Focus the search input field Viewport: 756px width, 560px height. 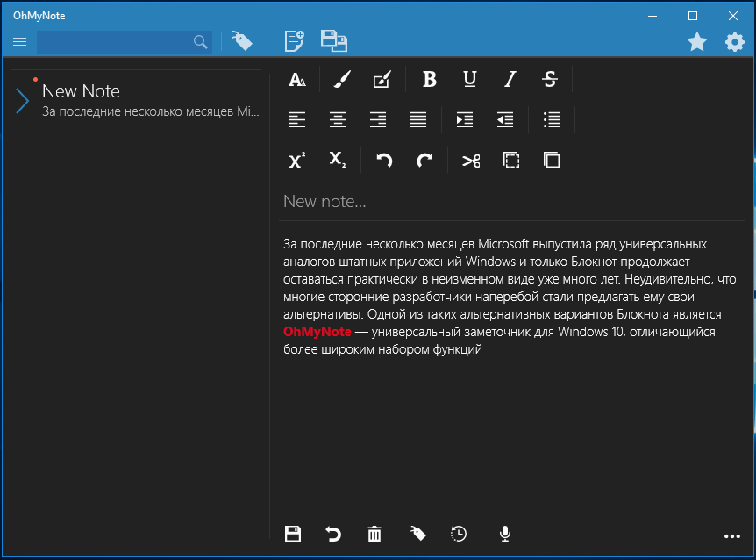click(x=125, y=42)
